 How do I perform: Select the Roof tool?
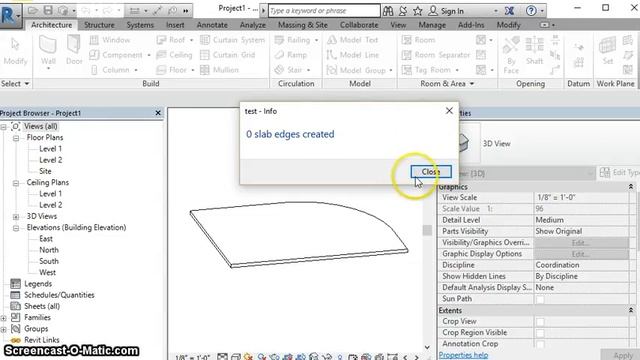[x=171, y=40]
